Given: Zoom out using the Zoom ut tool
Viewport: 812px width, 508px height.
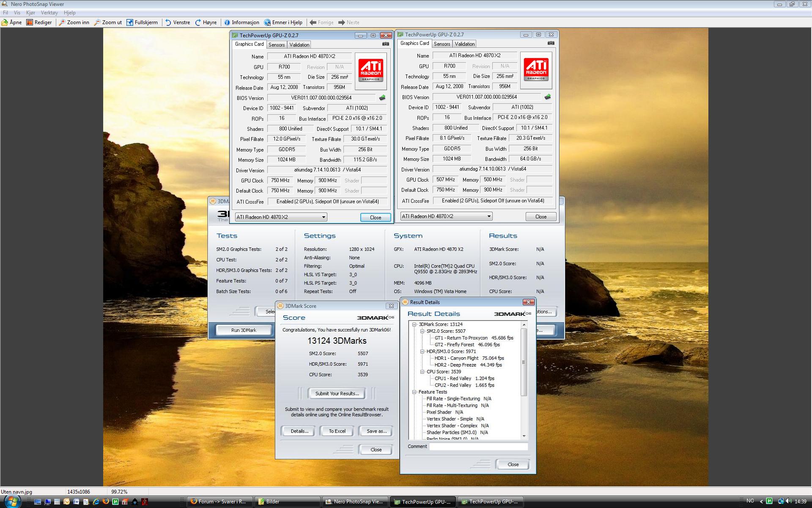Looking at the screenshot, I should (x=108, y=22).
